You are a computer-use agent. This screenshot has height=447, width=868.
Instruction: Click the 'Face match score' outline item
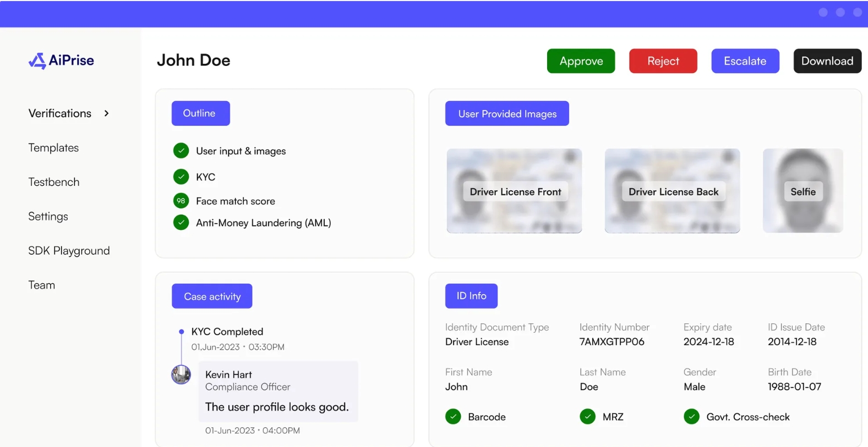point(236,201)
